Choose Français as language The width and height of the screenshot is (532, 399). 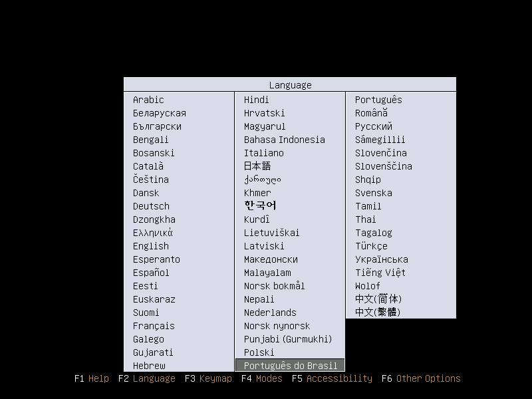[x=154, y=326]
